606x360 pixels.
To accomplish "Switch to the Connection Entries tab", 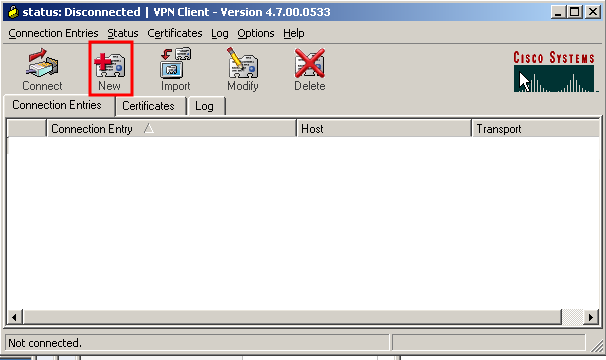I will click(x=59, y=105).
